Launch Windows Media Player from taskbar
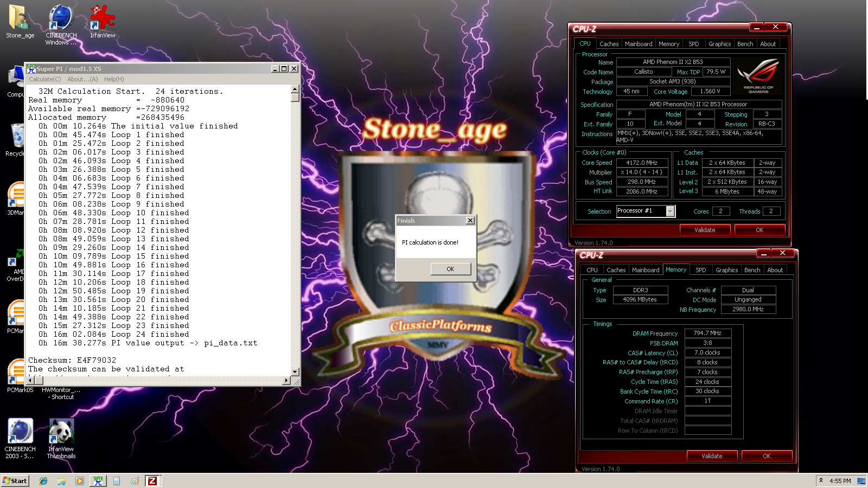Screen dimensions: 868x488 [80, 481]
